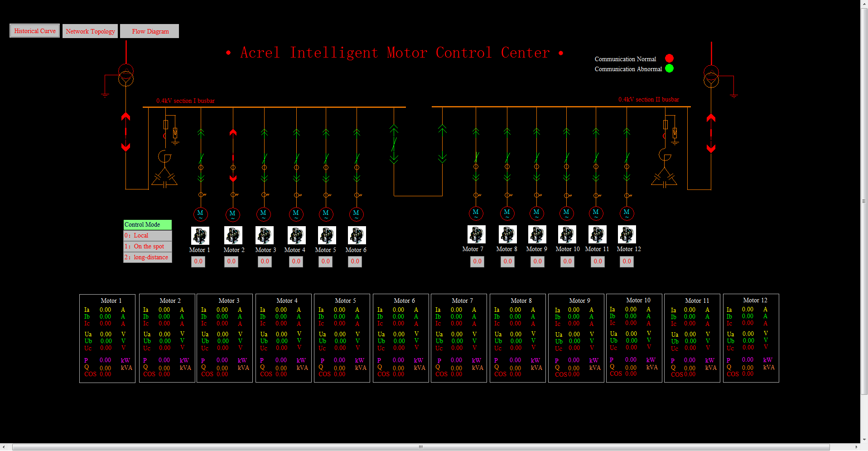Switch to the Network Topology tab

[90, 31]
